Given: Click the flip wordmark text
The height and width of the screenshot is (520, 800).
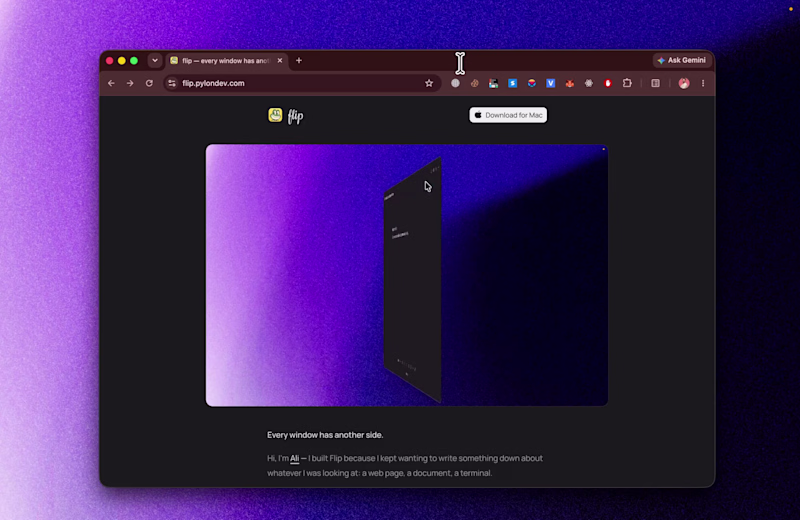Looking at the screenshot, I should [295, 116].
